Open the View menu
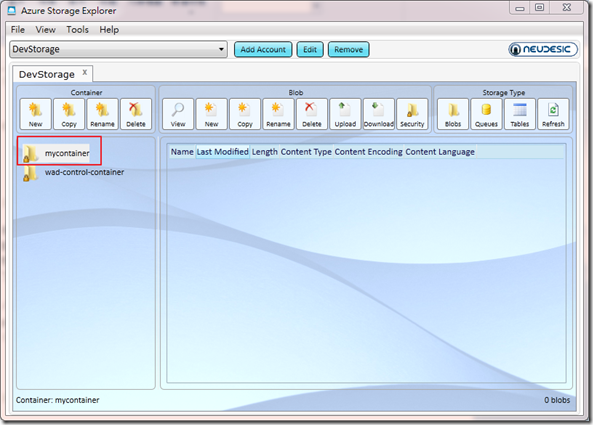The image size is (593, 425). [x=45, y=29]
